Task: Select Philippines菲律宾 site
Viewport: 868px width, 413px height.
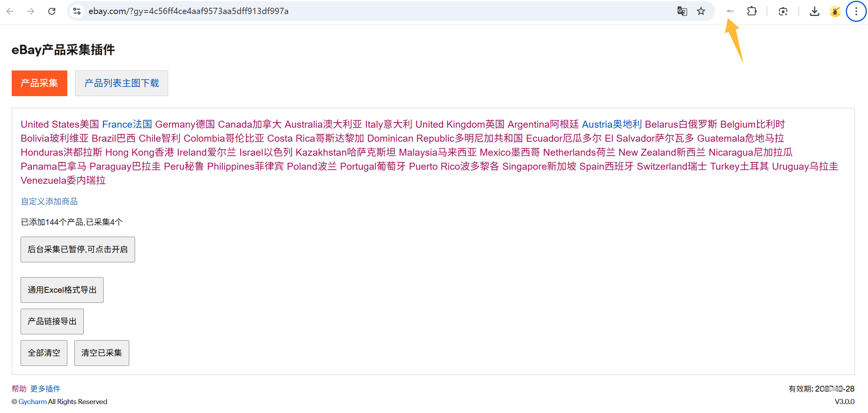Action: (245, 167)
